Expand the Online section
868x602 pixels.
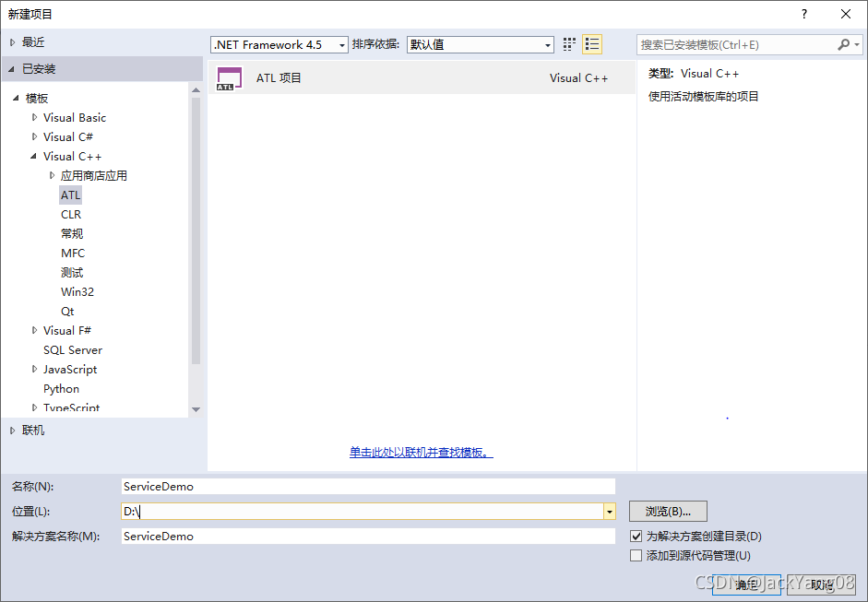[13, 430]
